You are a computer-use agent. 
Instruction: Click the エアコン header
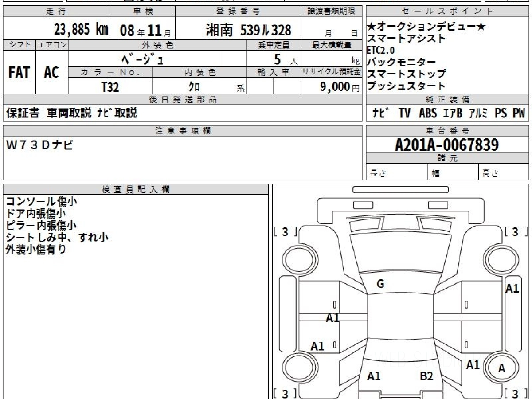pos(52,45)
